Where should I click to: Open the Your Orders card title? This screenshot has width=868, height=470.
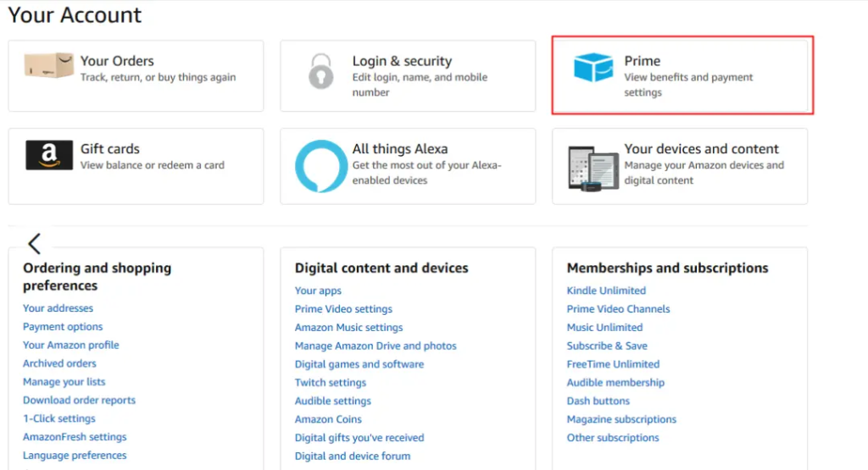117,61
